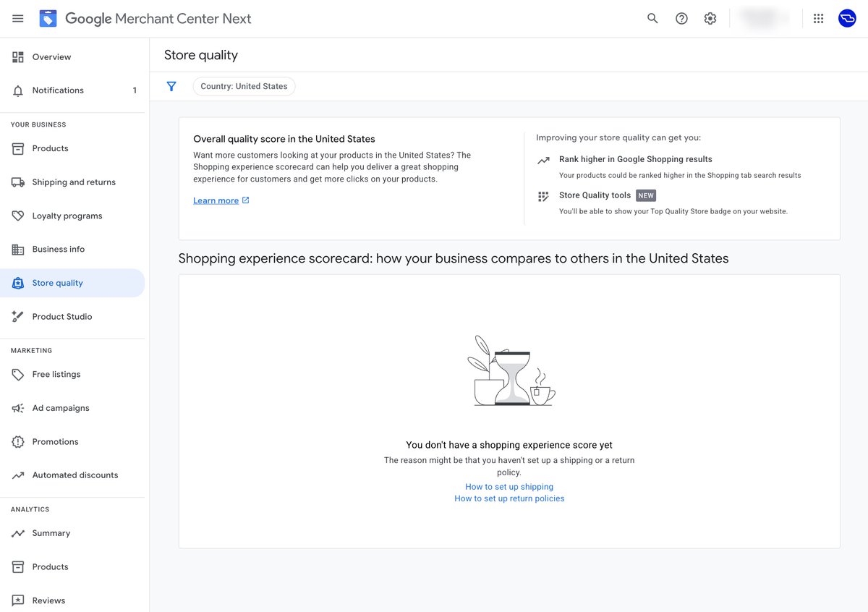Click the hourglass empty-state illustration
This screenshot has width=868, height=612.
click(511, 370)
